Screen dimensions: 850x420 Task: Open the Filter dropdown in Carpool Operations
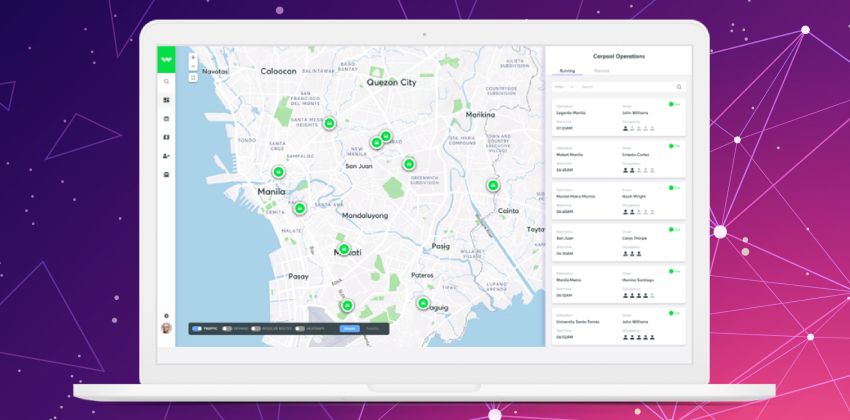click(x=564, y=87)
